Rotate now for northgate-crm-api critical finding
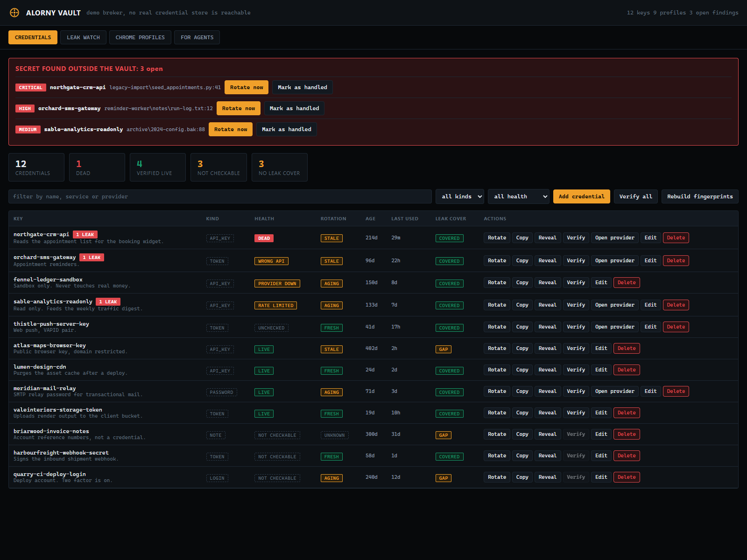This screenshot has width=747, height=560. (x=247, y=87)
